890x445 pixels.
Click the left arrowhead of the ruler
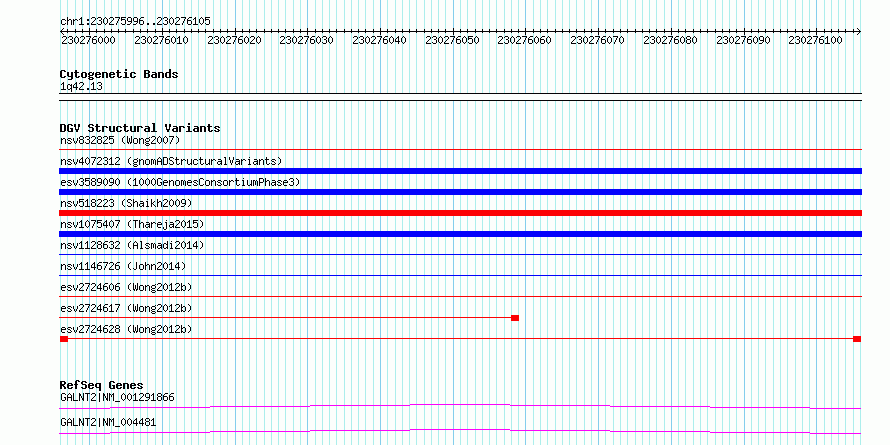62,32
